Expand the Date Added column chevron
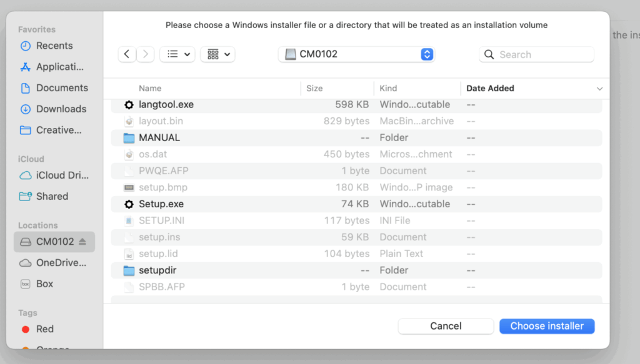 [600, 89]
